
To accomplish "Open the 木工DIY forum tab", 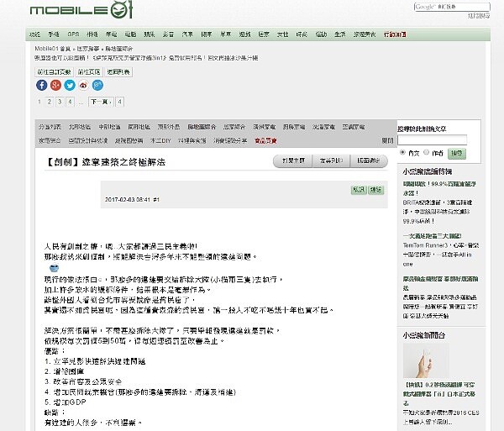I will coord(160,141).
